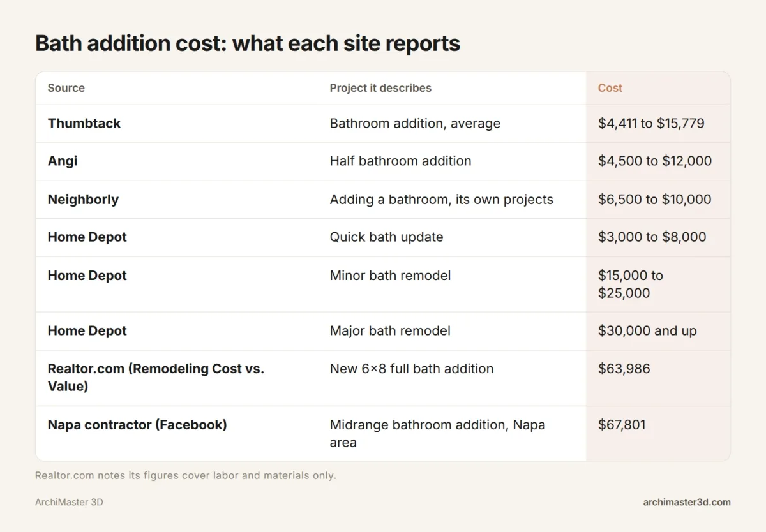Click the '$4,500 to $12,000' cost
Screen dimensions: 766x532
pos(655,161)
